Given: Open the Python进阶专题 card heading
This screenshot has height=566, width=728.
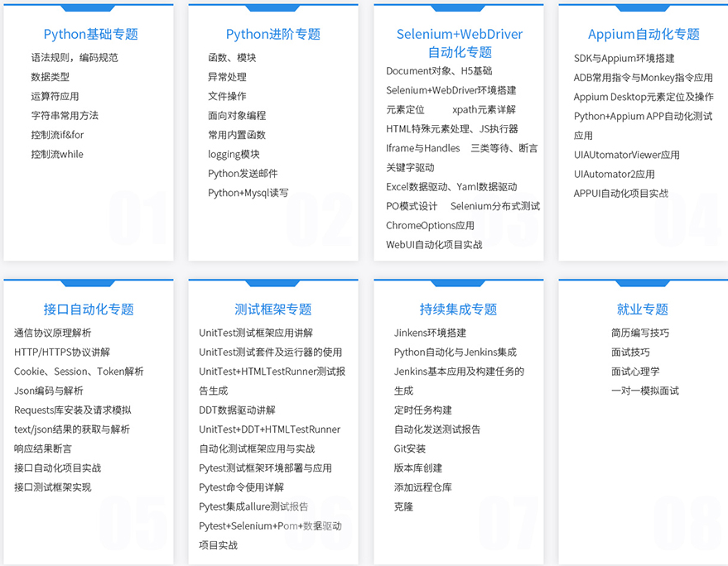Looking at the screenshot, I should pos(273,34).
